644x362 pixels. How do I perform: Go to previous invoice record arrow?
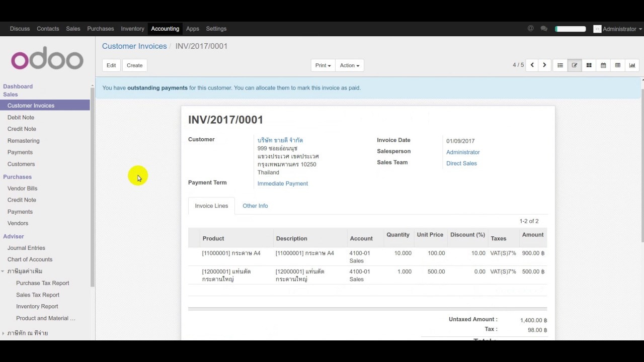tap(532, 65)
